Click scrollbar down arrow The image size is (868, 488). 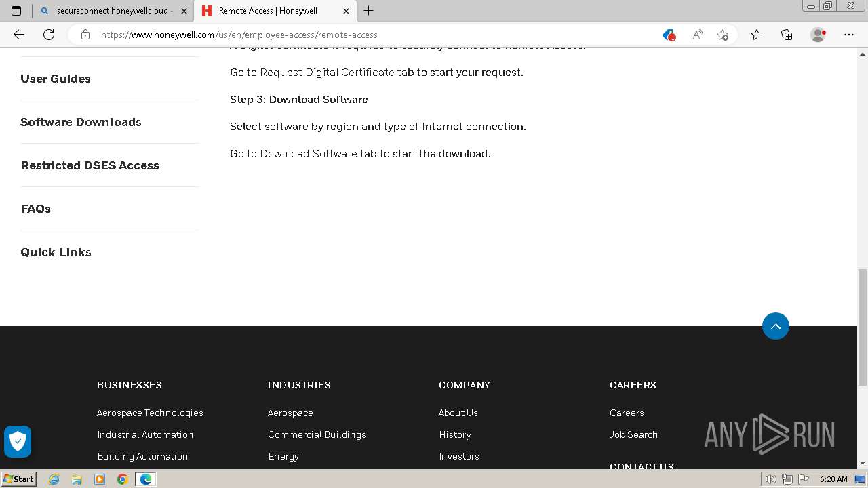[x=863, y=464]
